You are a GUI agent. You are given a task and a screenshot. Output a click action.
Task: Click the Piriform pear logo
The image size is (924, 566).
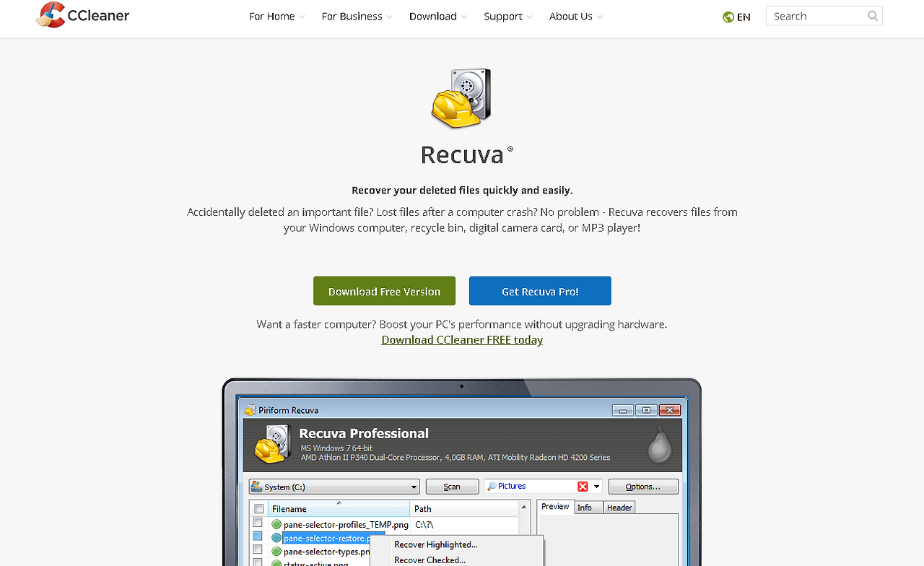(658, 445)
